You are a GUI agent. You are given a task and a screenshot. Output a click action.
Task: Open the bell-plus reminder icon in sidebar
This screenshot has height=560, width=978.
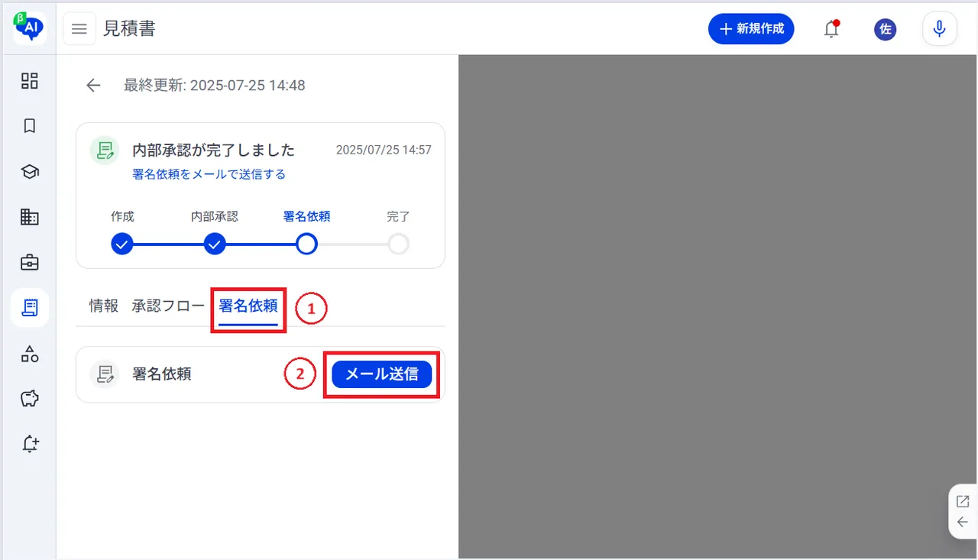[30, 444]
